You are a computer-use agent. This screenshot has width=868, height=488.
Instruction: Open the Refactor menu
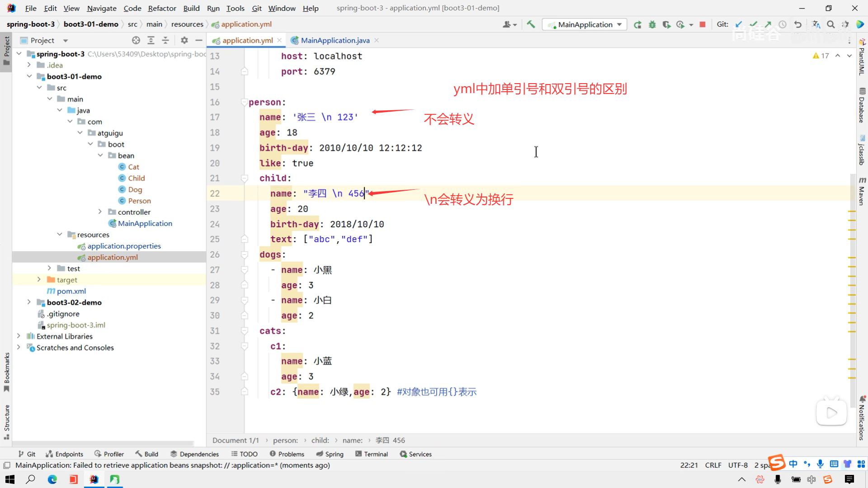(x=161, y=8)
